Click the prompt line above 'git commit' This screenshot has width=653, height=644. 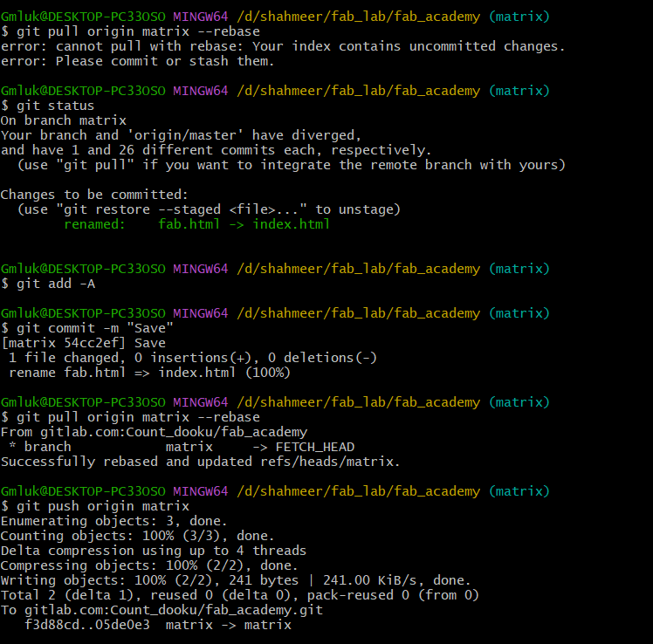[x=275, y=313]
